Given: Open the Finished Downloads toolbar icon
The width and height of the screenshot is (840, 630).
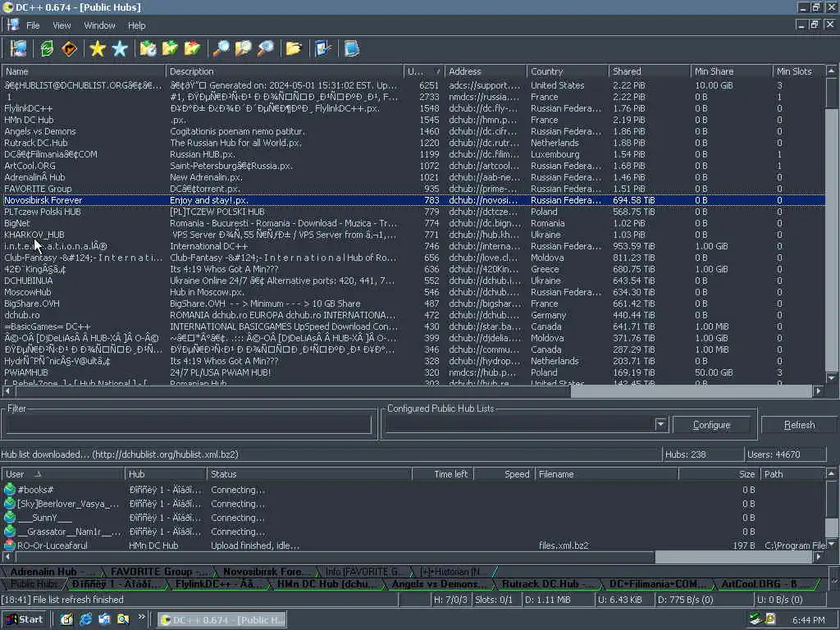Looking at the screenshot, I should coord(170,48).
